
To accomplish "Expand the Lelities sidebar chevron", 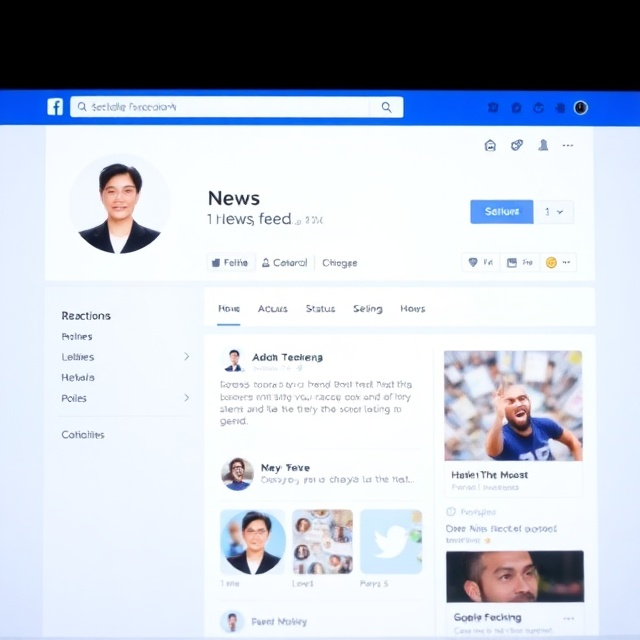I will pyautogui.click(x=186, y=357).
